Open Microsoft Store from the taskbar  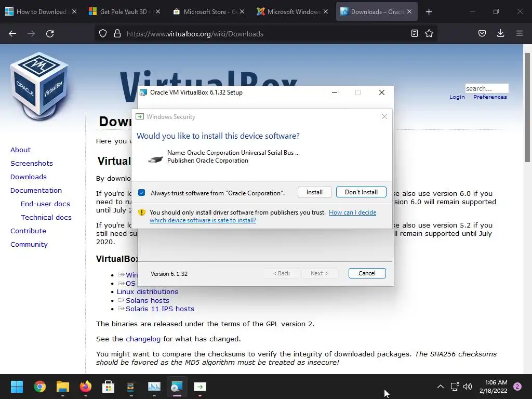click(x=108, y=387)
